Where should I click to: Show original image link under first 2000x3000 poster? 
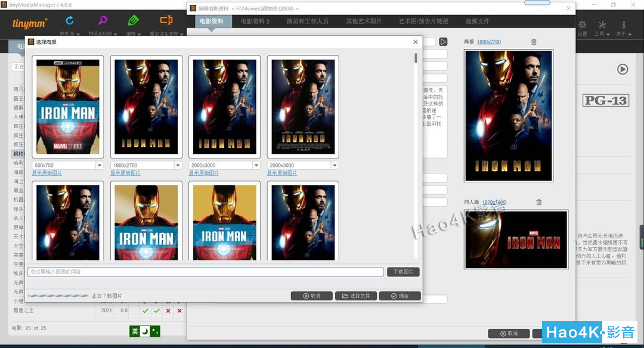click(x=204, y=173)
